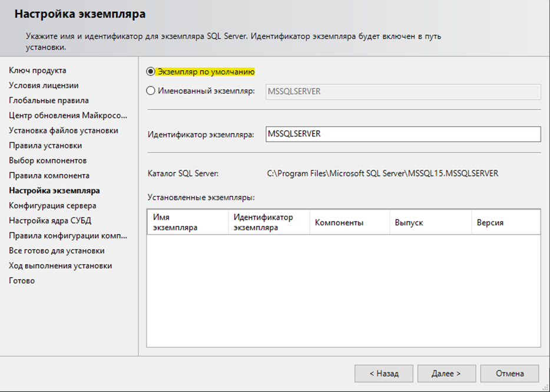Select 'Конфигурация сервера' in the sidebar
The height and width of the screenshot is (392, 550).
pyautogui.click(x=52, y=206)
